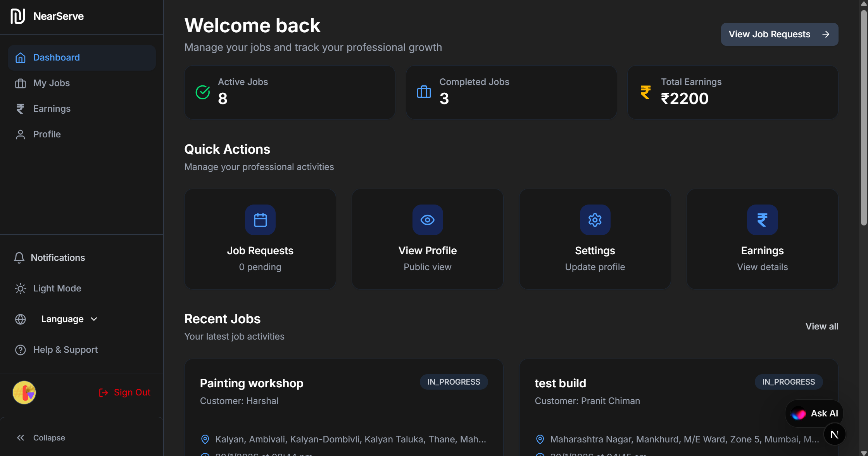Select the My Jobs briefcase icon
Image resolution: width=868 pixels, height=456 pixels.
pos(20,83)
